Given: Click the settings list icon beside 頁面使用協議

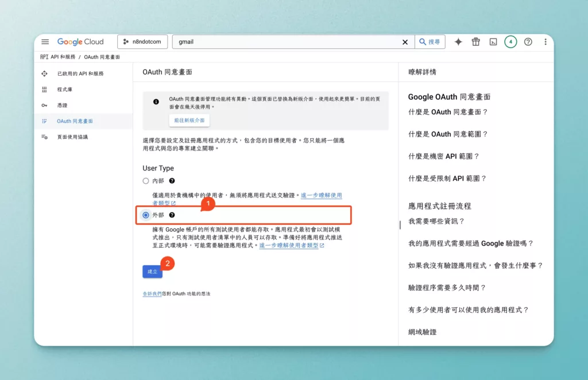Looking at the screenshot, I should pos(44,137).
